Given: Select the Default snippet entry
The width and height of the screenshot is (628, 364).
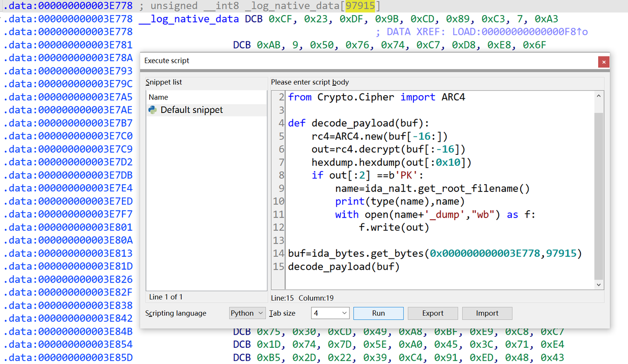Looking at the screenshot, I should tap(206, 110).
